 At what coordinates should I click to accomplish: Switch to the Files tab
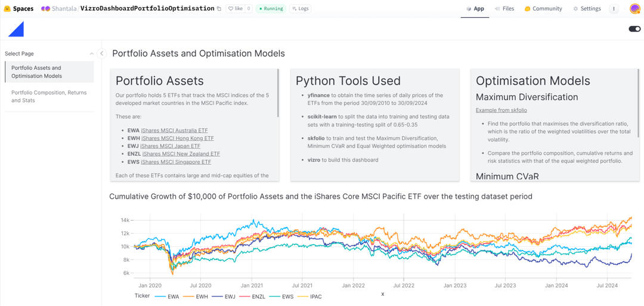point(504,9)
